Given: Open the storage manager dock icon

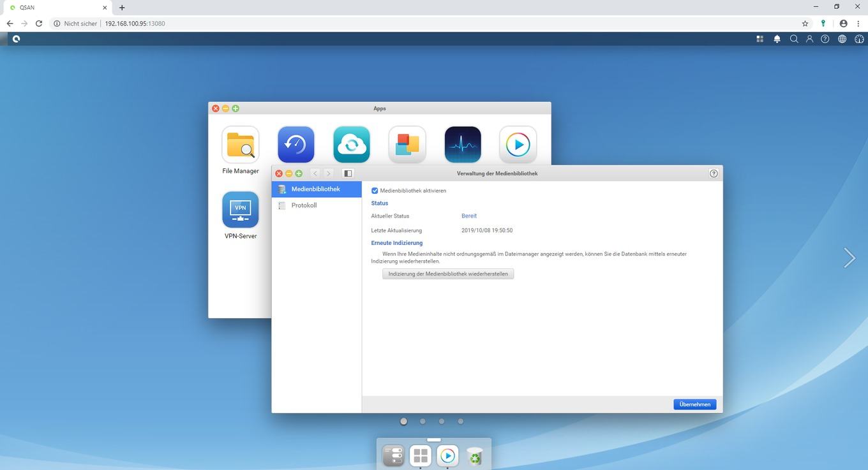Looking at the screenshot, I should click(x=393, y=455).
